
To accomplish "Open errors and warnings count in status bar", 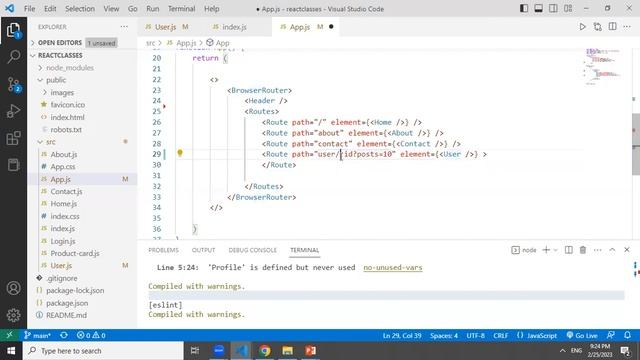I will click(91, 336).
